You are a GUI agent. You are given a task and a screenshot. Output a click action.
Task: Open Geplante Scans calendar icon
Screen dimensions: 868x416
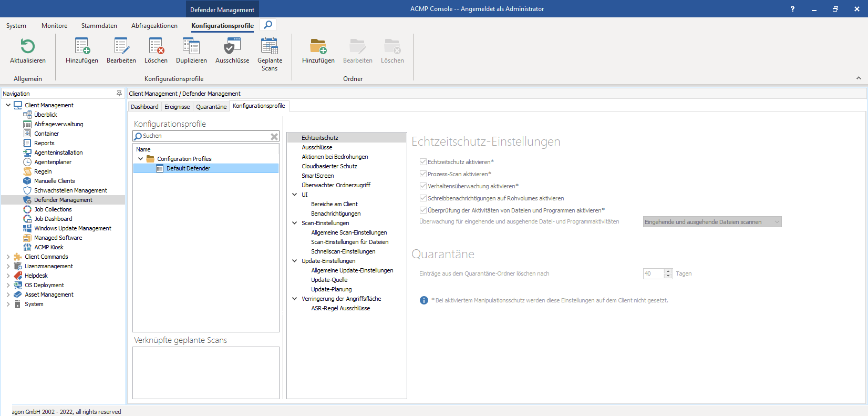tap(270, 47)
